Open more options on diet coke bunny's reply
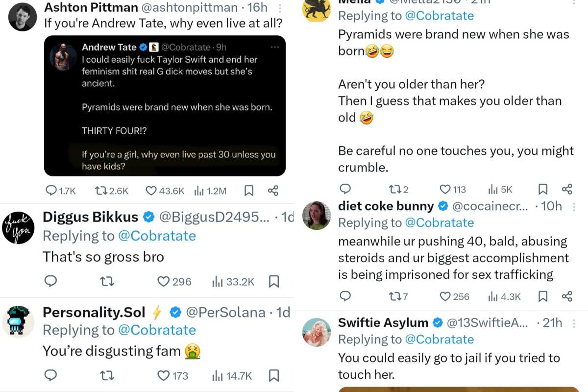This screenshot has width=588, height=392. [574, 207]
